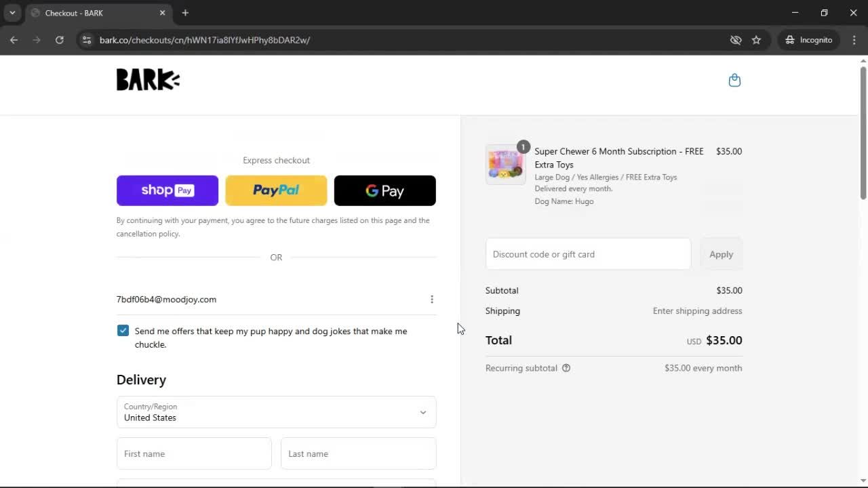The height and width of the screenshot is (488, 868).
Task: Click the 'Express checkout' label
Action: pyautogui.click(x=276, y=161)
